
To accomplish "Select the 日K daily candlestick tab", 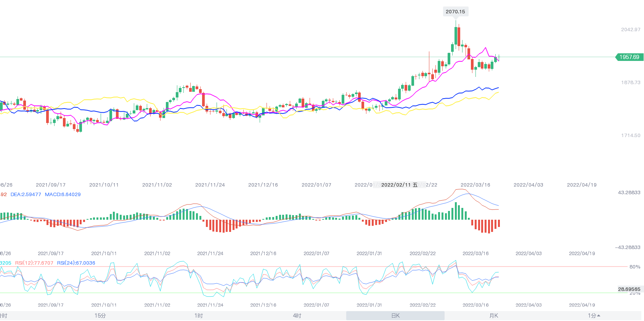I will pos(395,316).
